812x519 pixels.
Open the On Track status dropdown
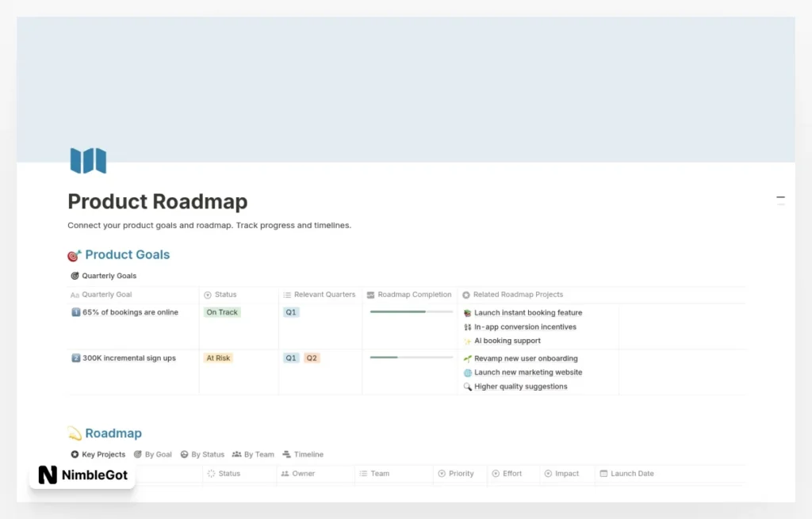coord(222,312)
